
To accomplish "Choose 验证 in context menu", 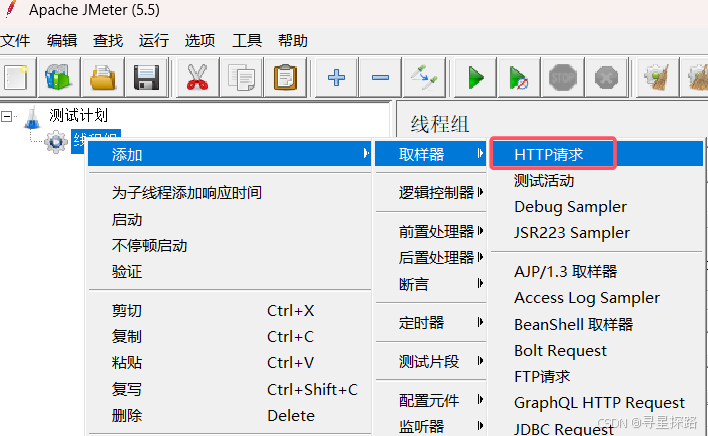I will (x=229, y=272).
